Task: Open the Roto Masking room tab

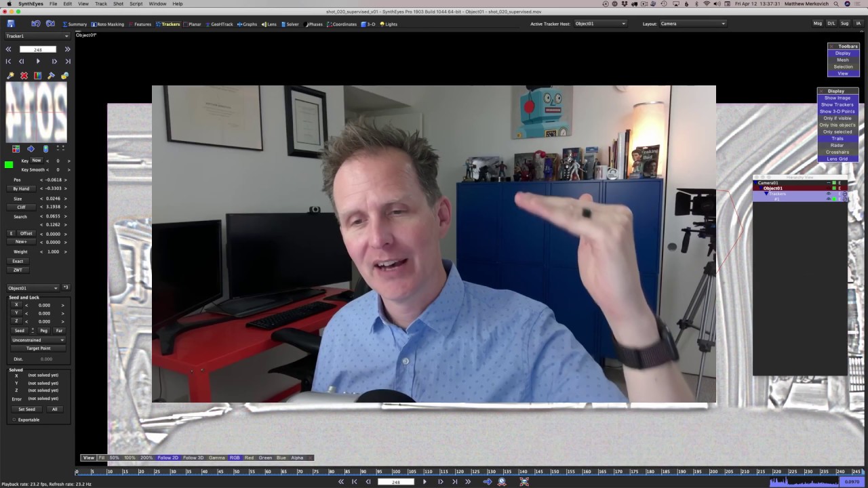Action: click(108, 24)
